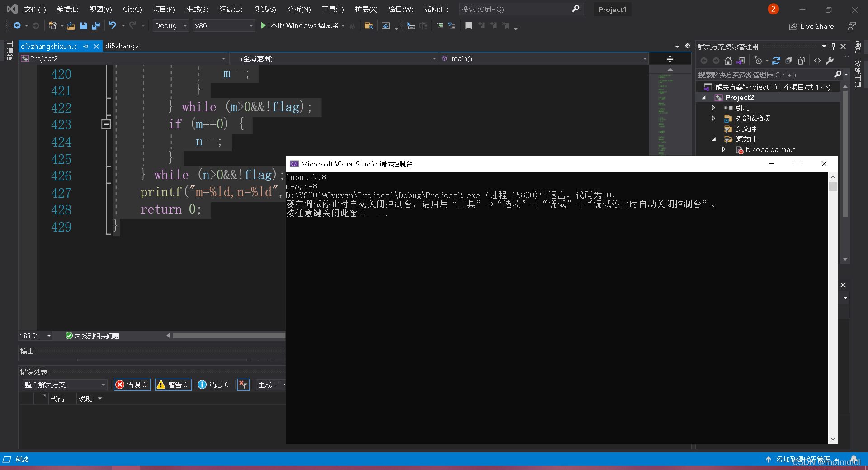Open the Project2 scope dropdown in the editor
The image size is (868, 470).
coord(123,59)
